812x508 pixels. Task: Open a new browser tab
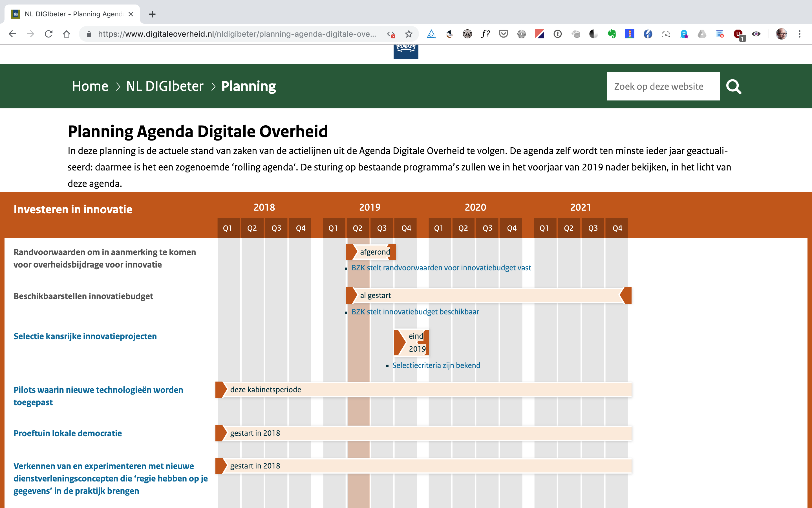[152, 14]
